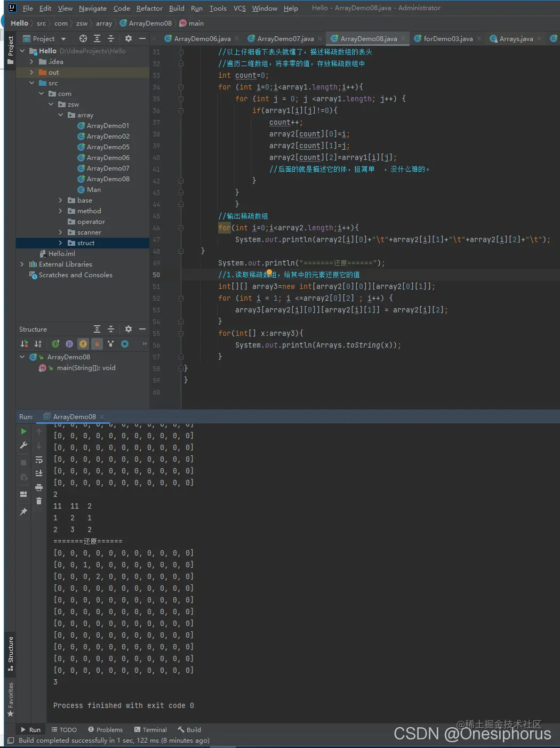Open the Build tool window button

click(189, 729)
